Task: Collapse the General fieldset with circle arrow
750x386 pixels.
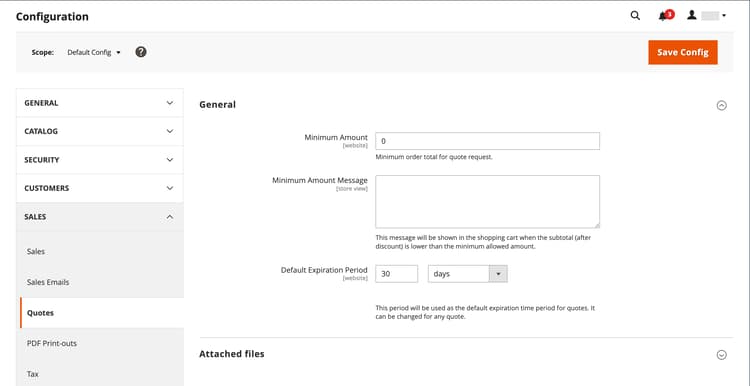Action: pyautogui.click(x=722, y=106)
